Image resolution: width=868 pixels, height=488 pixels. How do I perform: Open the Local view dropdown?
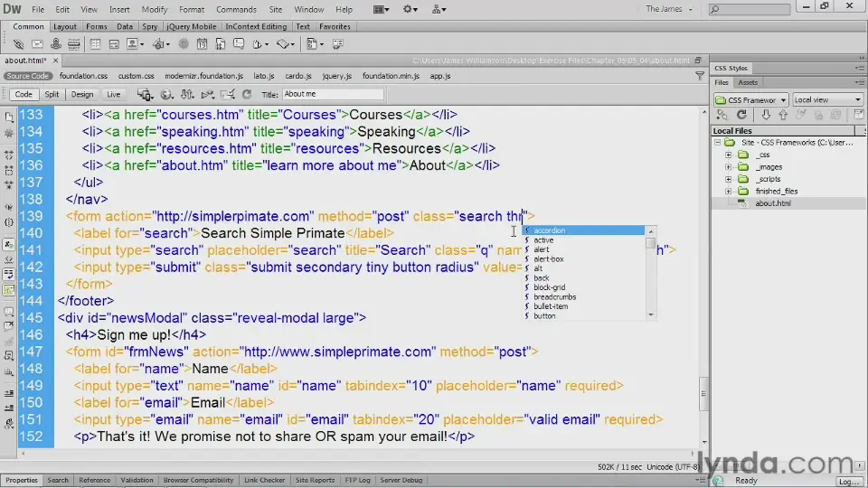click(x=826, y=99)
